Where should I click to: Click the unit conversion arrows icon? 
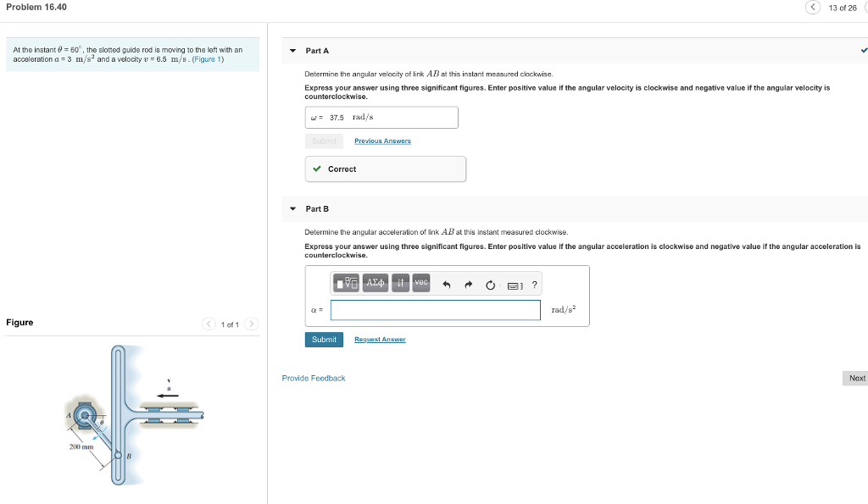point(400,283)
